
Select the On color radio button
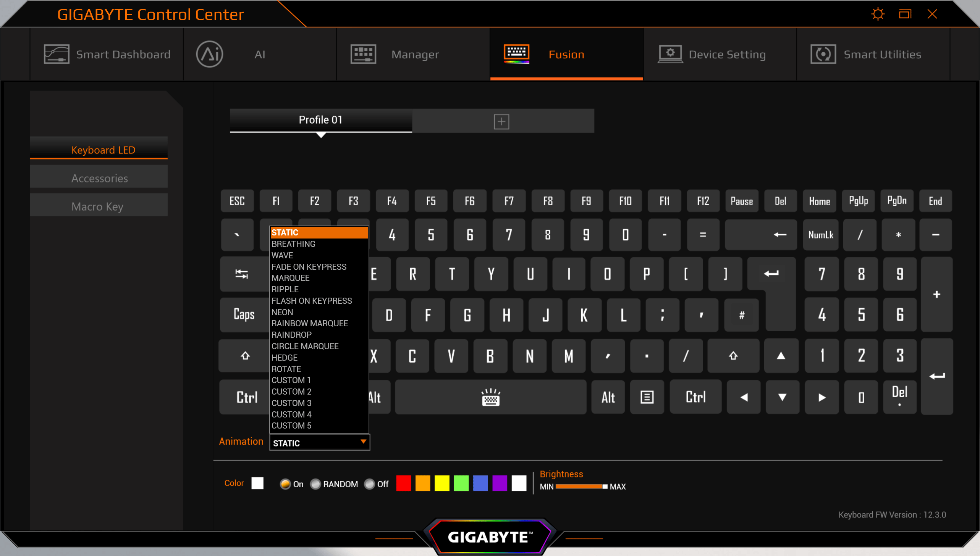(285, 484)
